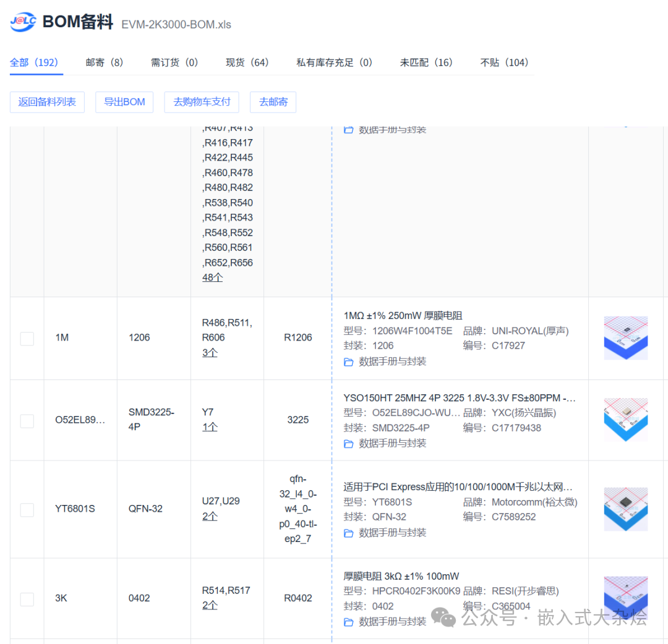Open datasheet and package folder for YSO150HT crystal
Screen dimensions: 668x644
(x=348, y=443)
